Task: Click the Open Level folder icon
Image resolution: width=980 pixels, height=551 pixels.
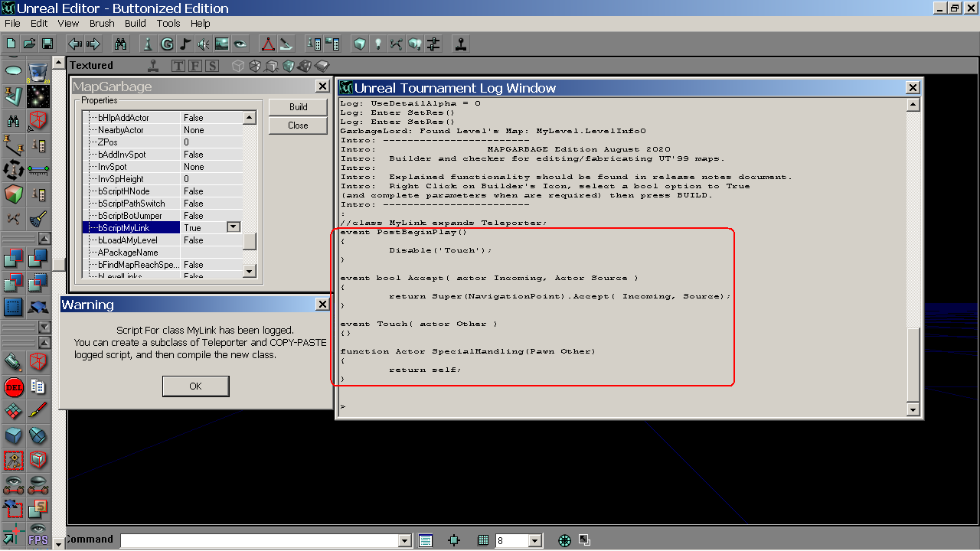Action: tap(29, 44)
